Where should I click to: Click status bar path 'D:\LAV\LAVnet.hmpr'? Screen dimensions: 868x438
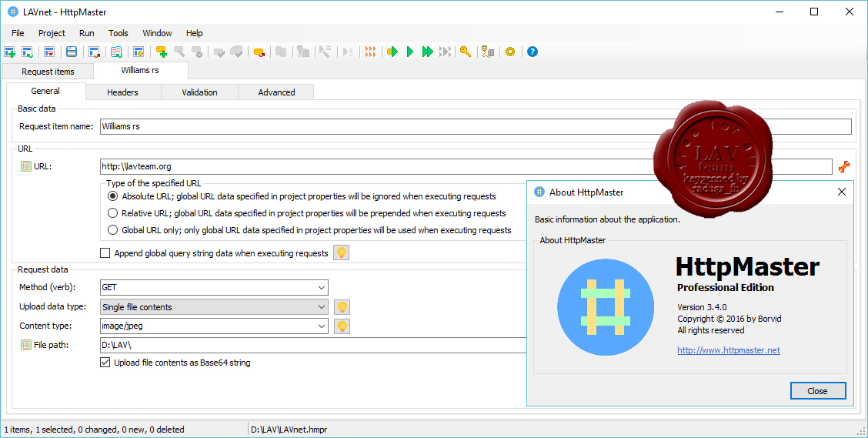point(289,429)
